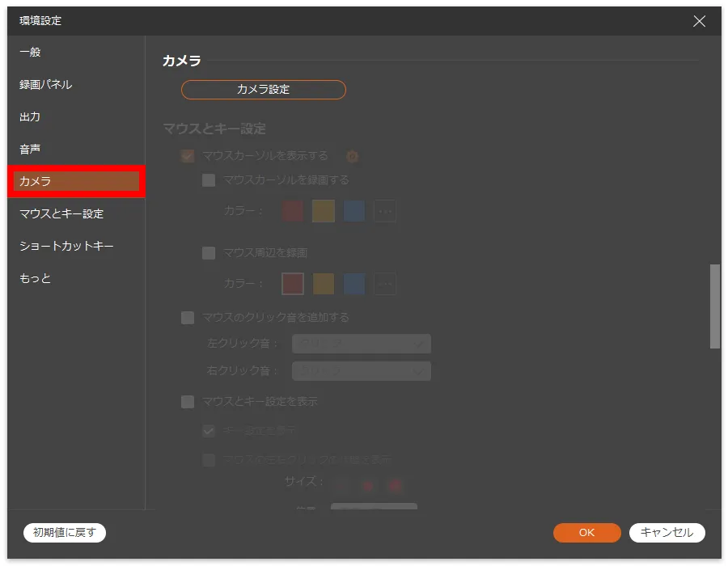This screenshot has height=566, width=728.
Task: Click the カメラ設定 button
Action: pos(264,90)
